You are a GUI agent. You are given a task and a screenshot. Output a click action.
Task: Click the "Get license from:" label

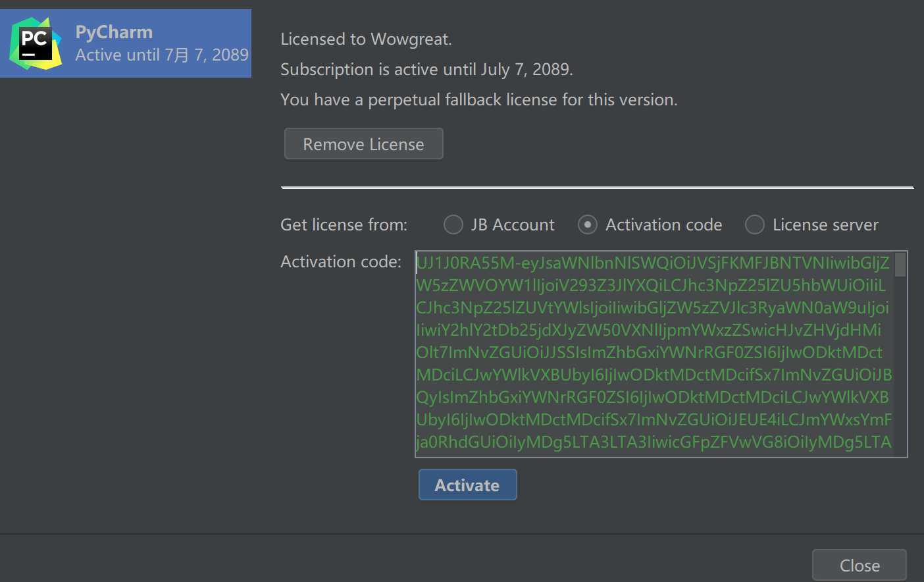[x=344, y=225]
